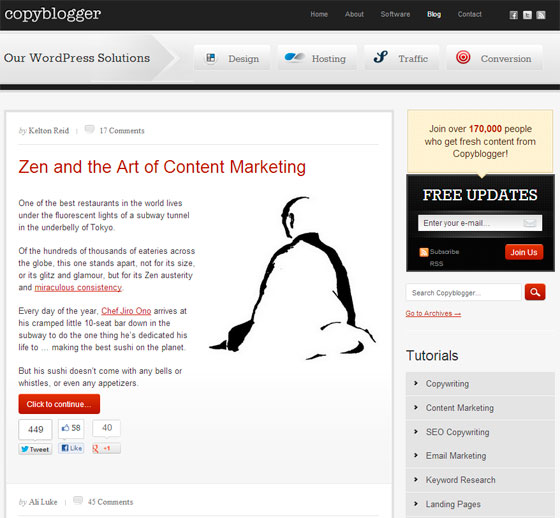The height and width of the screenshot is (518, 560).
Task: Click the Google +1 button
Action: click(x=106, y=448)
